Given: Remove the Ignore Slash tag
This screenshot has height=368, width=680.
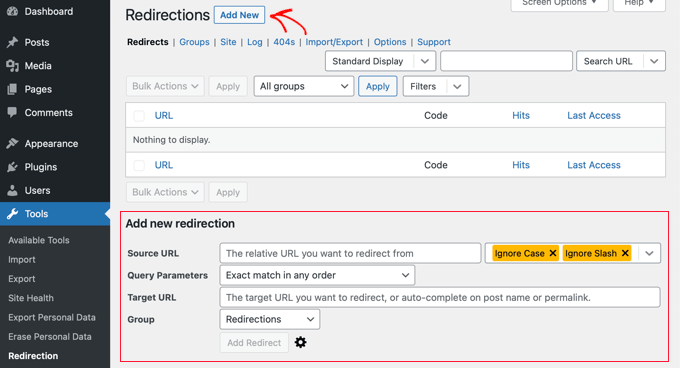Looking at the screenshot, I should 625,253.
